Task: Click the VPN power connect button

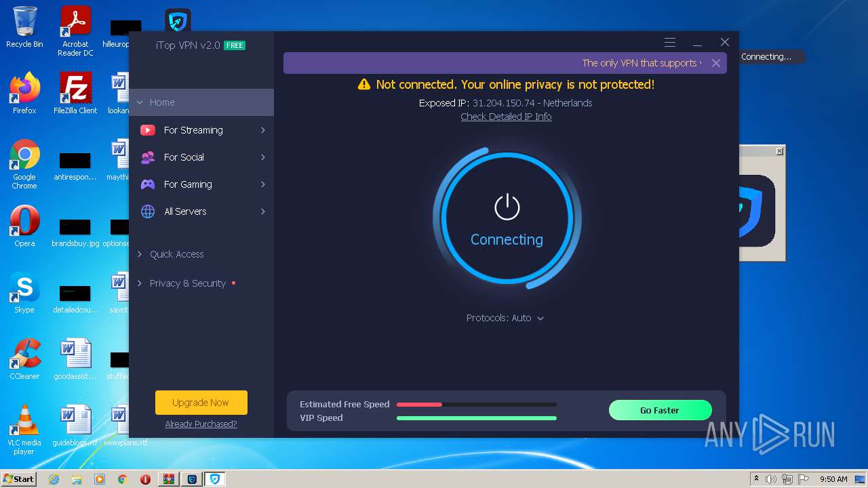Action: pos(507,219)
